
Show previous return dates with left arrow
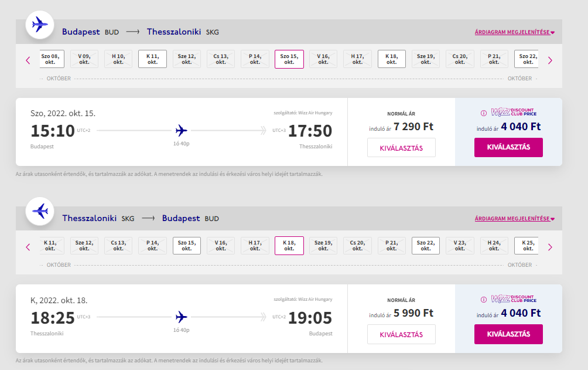coord(28,247)
